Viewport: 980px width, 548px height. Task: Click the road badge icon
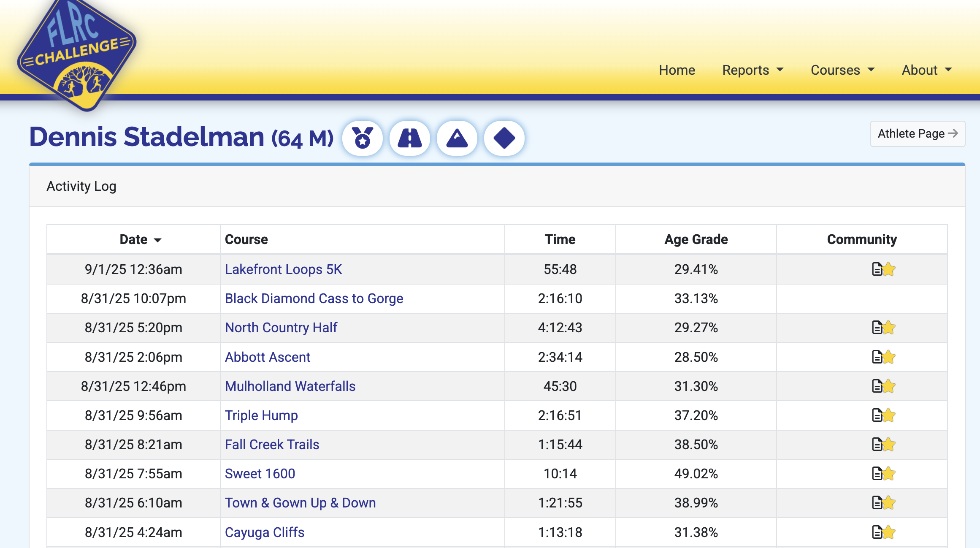point(409,138)
